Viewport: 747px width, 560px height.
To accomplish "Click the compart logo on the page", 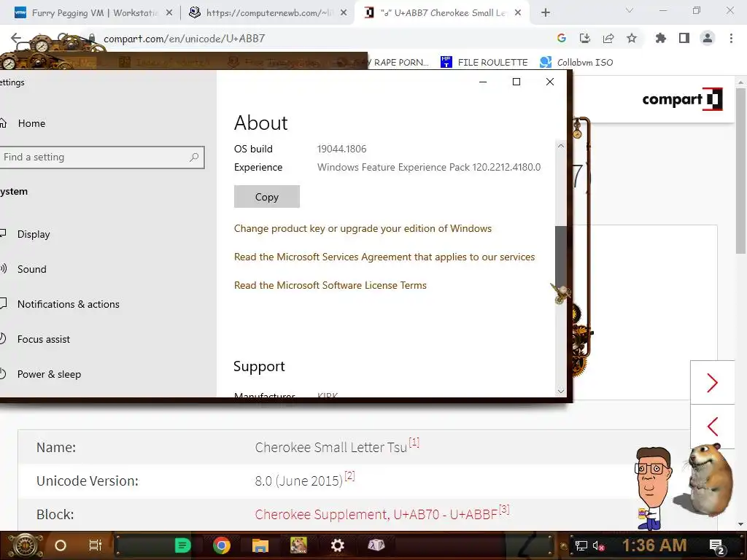I will 682,99.
